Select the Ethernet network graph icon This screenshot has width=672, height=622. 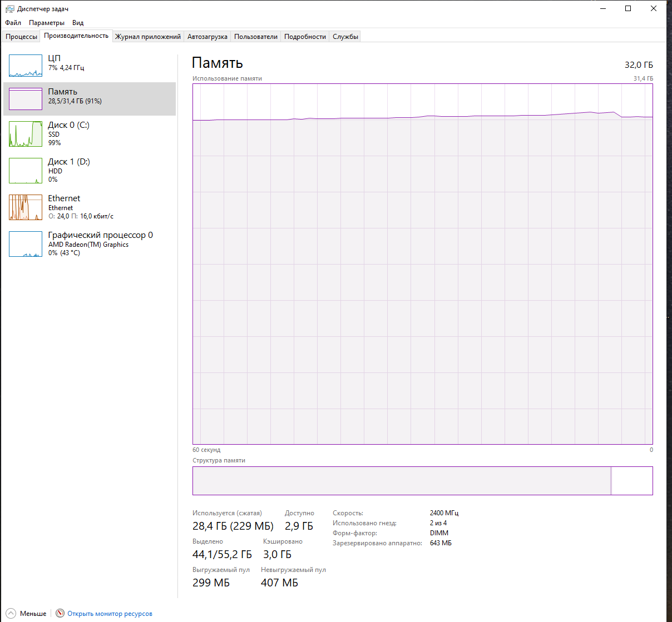[x=26, y=207]
